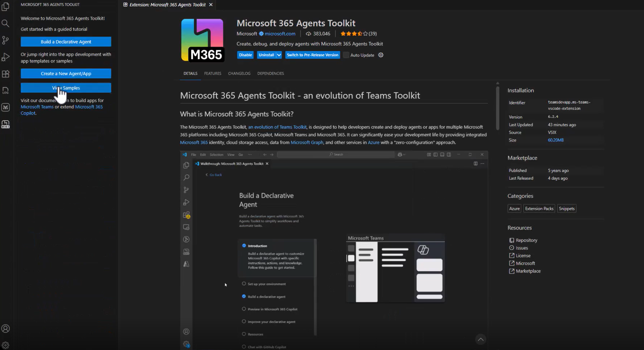Open the Extensions view

point(6,74)
